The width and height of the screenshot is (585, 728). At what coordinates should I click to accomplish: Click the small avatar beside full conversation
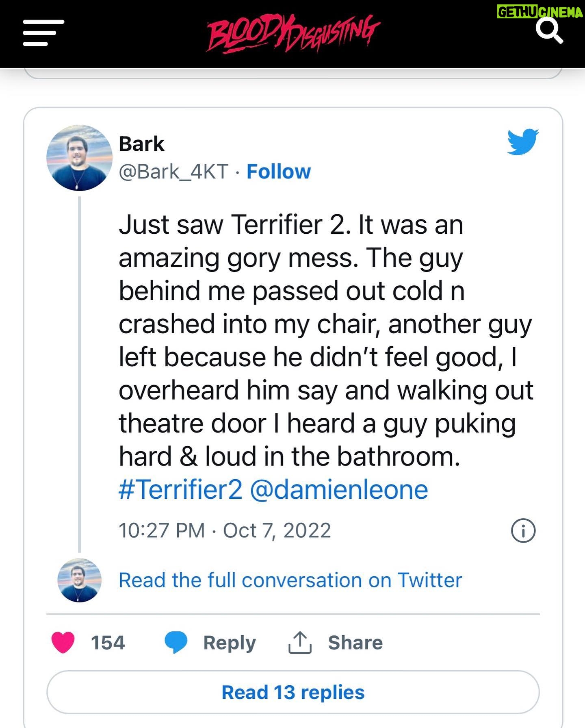coord(79,580)
